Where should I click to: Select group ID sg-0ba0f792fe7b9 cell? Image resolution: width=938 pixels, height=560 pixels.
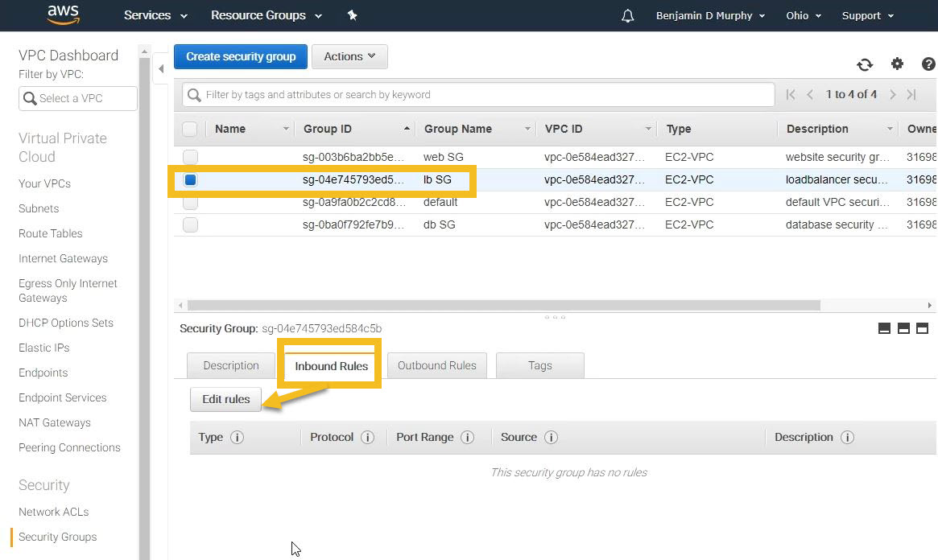pos(354,225)
